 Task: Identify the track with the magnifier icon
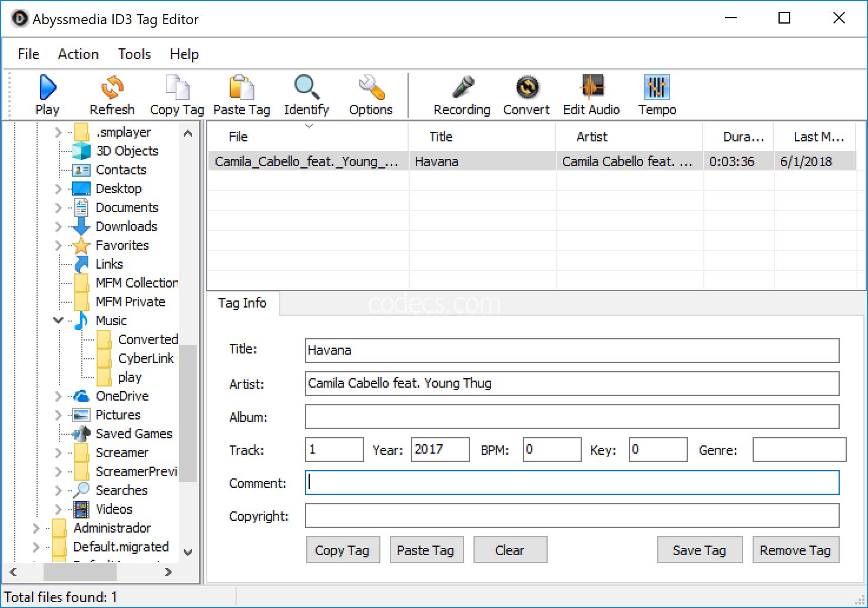pos(306,95)
